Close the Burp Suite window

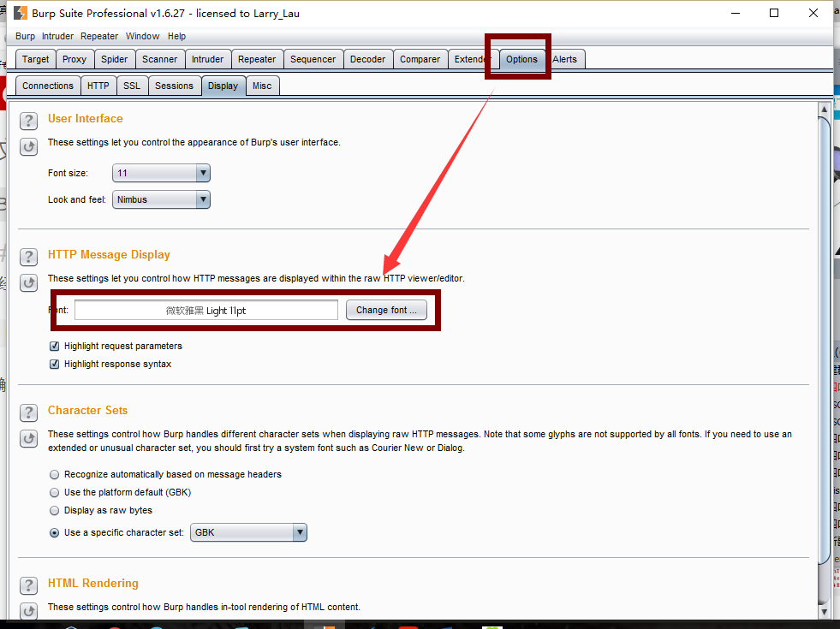tap(813, 13)
